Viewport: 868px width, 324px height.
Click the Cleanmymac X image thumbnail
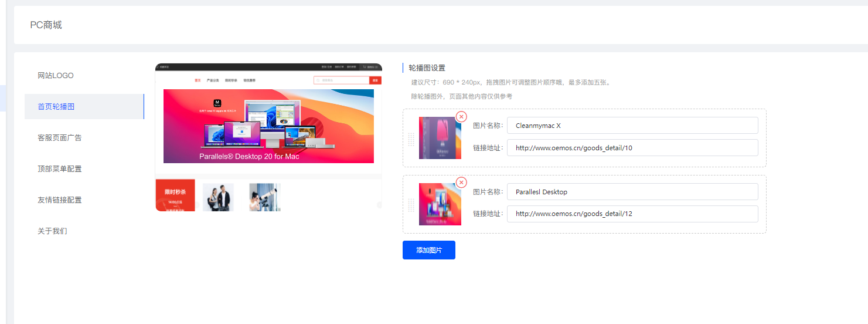[x=440, y=138]
